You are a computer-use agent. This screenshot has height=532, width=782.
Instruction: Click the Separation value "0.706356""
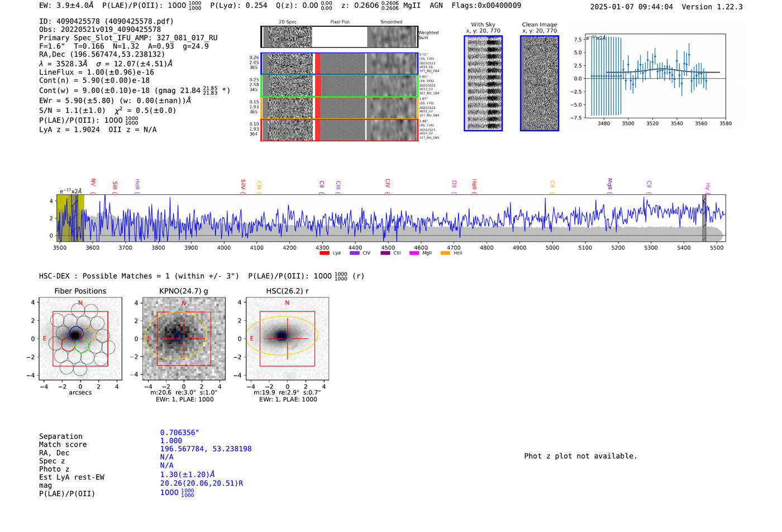(x=180, y=433)
